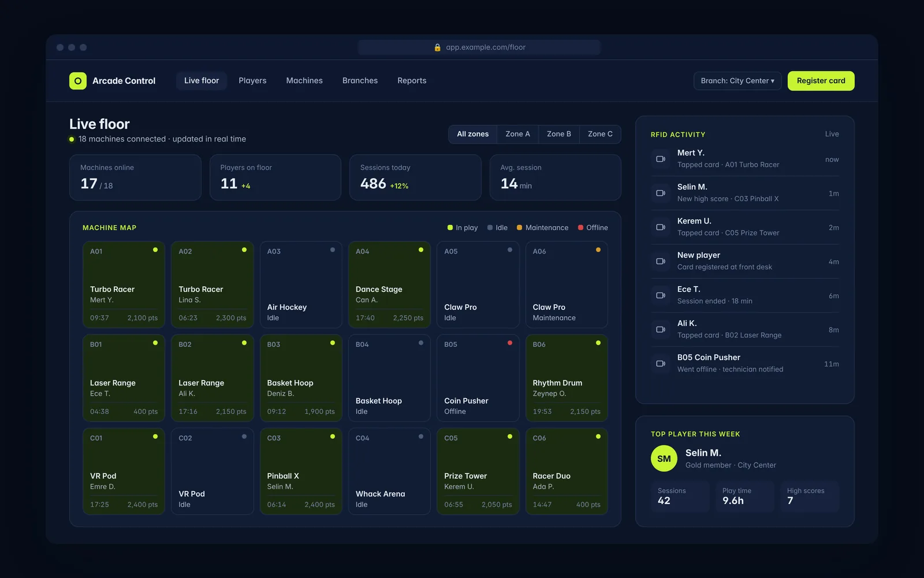Open the Live floor tab
The height and width of the screenshot is (578, 924).
(202, 81)
